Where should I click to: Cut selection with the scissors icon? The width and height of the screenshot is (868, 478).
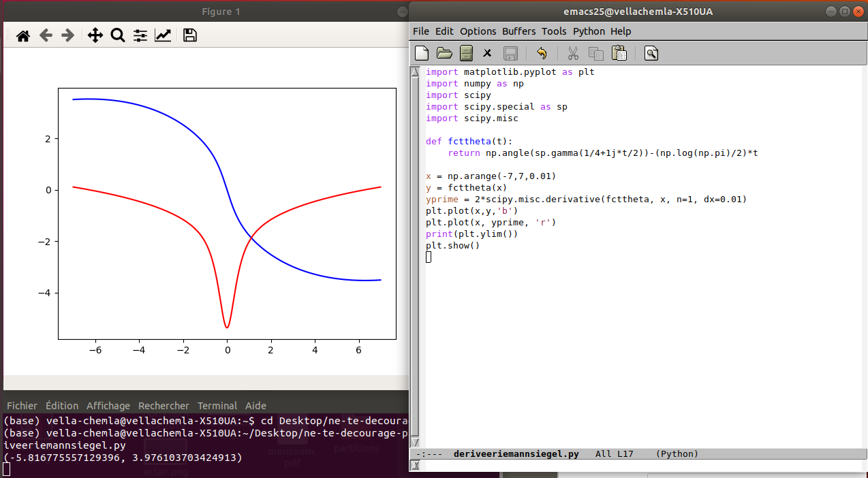(x=573, y=53)
